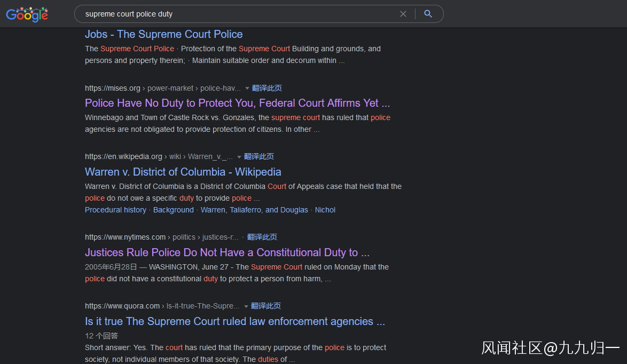
Task: Click the '12 个回答' answers count text
Action: point(101,336)
